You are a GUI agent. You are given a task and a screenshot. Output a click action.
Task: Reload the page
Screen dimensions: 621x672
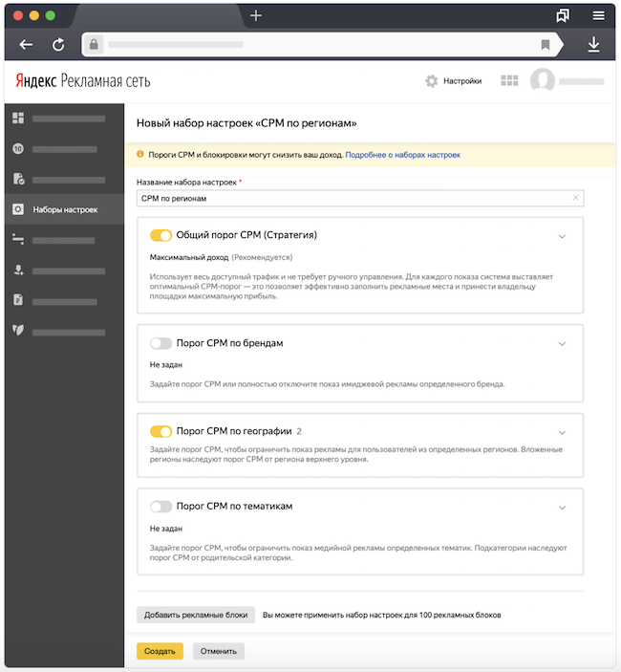click(x=58, y=44)
